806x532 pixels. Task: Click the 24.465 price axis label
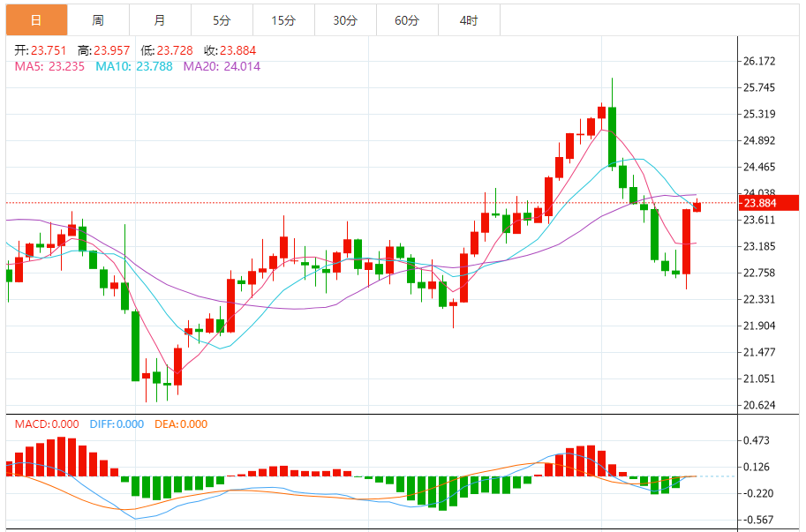click(x=759, y=167)
